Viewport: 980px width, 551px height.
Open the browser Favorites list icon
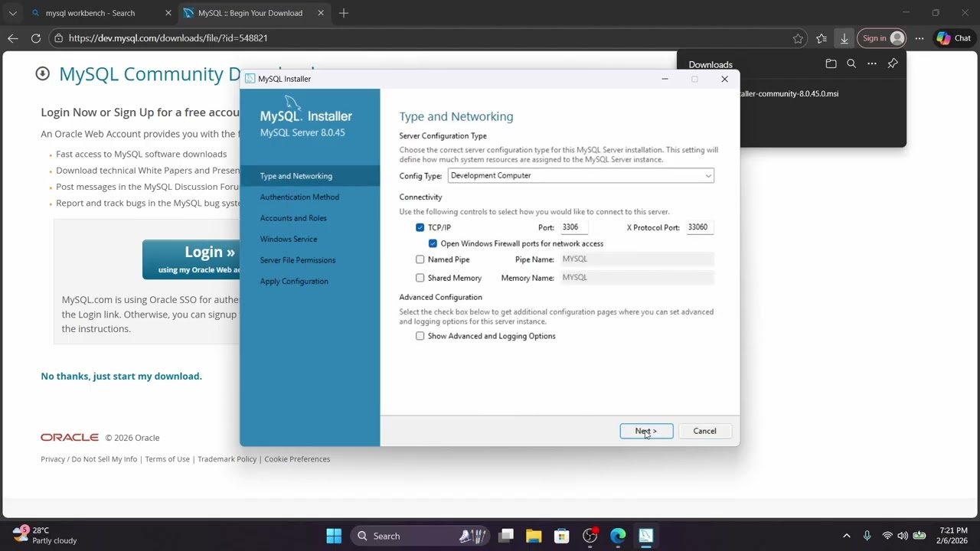tap(822, 38)
